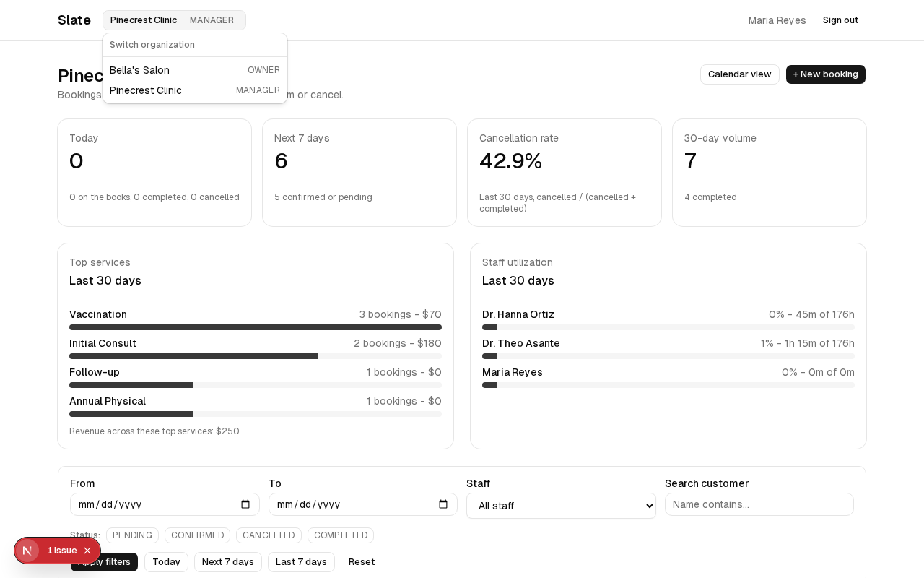Open the 1 Issue dev overlay
The width and height of the screenshot is (924, 578).
pyautogui.click(x=62, y=551)
